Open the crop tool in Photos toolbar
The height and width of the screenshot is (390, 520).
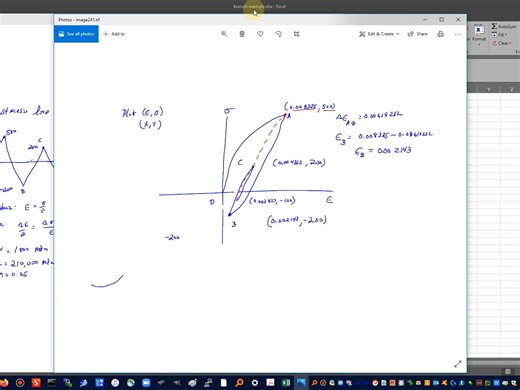(x=296, y=34)
